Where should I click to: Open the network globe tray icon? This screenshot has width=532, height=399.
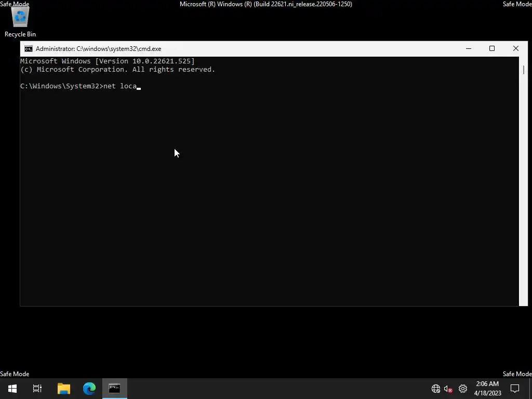436,389
